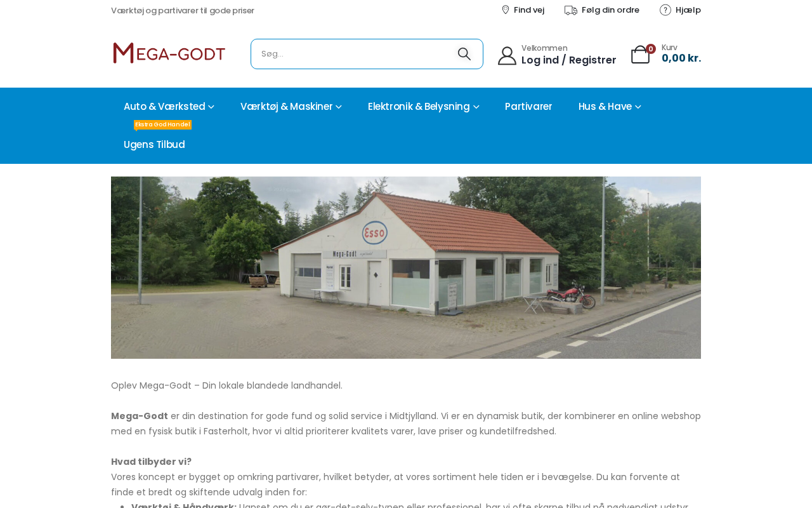The image size is (812, 508).
Task: Open the Følg din ordre link
Action: click(610, 10)
